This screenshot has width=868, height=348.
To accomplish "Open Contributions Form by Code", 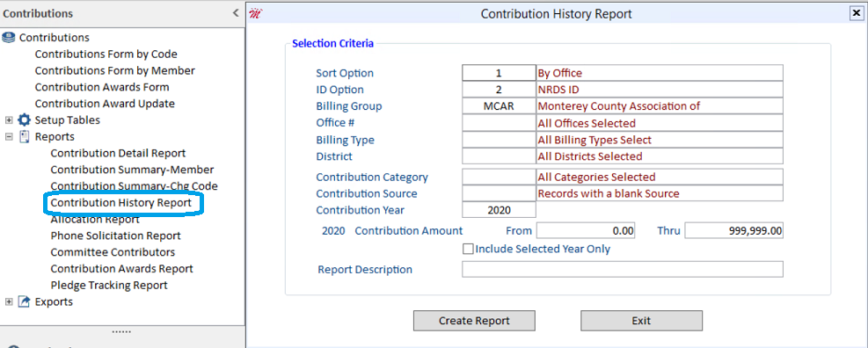I will [106, 54].
